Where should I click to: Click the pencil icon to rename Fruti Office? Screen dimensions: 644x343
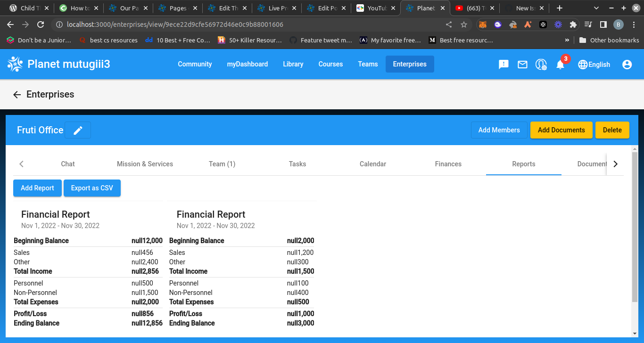pos(77,130)
